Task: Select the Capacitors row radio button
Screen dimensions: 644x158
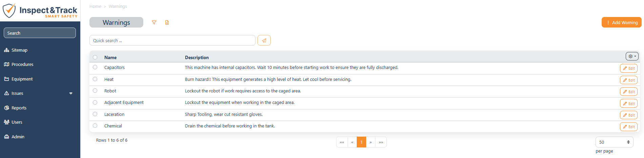Action: point(95,67)
